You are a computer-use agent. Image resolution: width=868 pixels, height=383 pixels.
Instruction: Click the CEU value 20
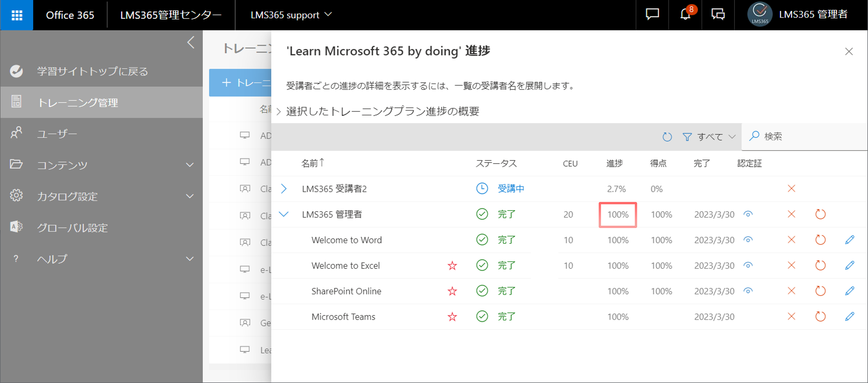(x=568, y=214)
